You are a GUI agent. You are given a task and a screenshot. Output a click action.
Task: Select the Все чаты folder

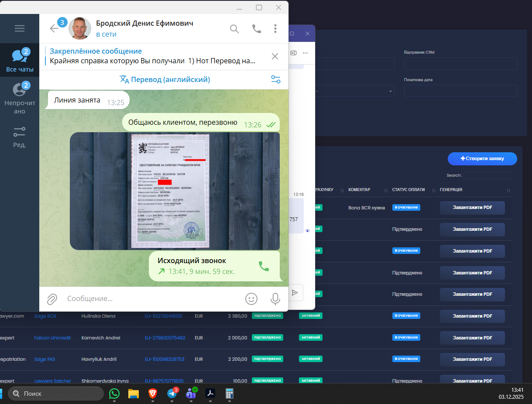[x=20, y=60]
